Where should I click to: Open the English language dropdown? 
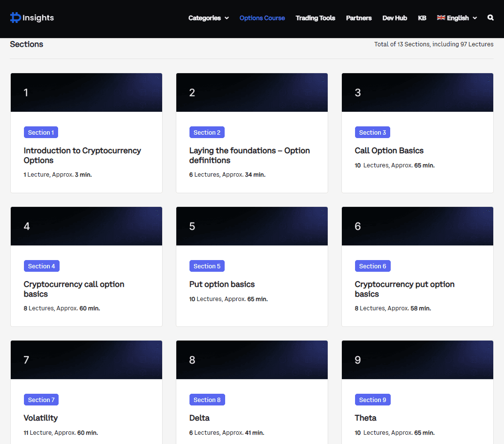click(457, 18)
